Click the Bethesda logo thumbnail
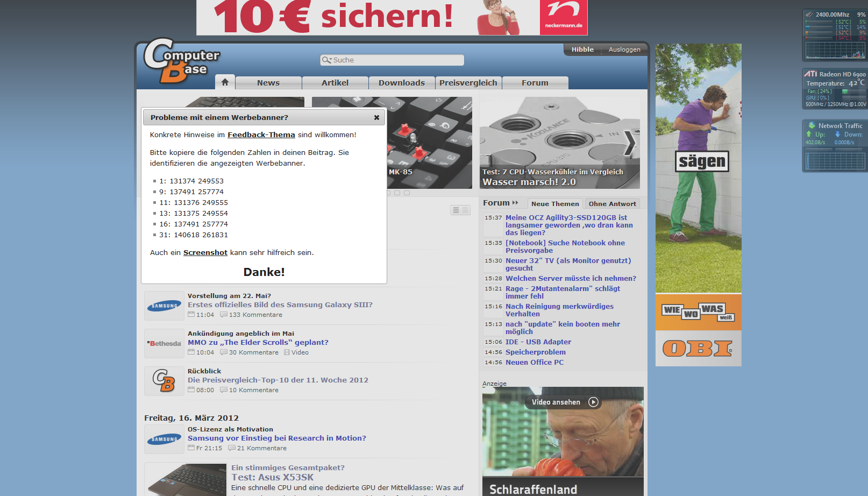This screenshot has width=868, height=496. click(x=164, y=343)
